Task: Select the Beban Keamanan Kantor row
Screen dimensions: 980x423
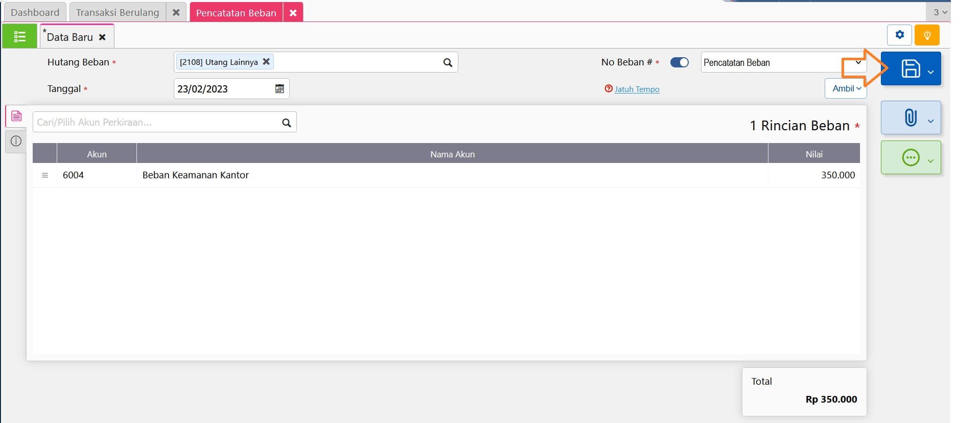Action: 196,175
